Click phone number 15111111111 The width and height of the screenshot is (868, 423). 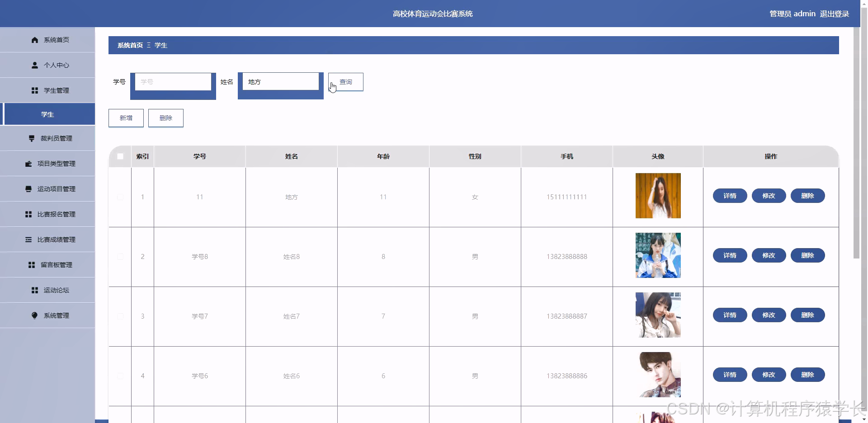coord(567,197)
